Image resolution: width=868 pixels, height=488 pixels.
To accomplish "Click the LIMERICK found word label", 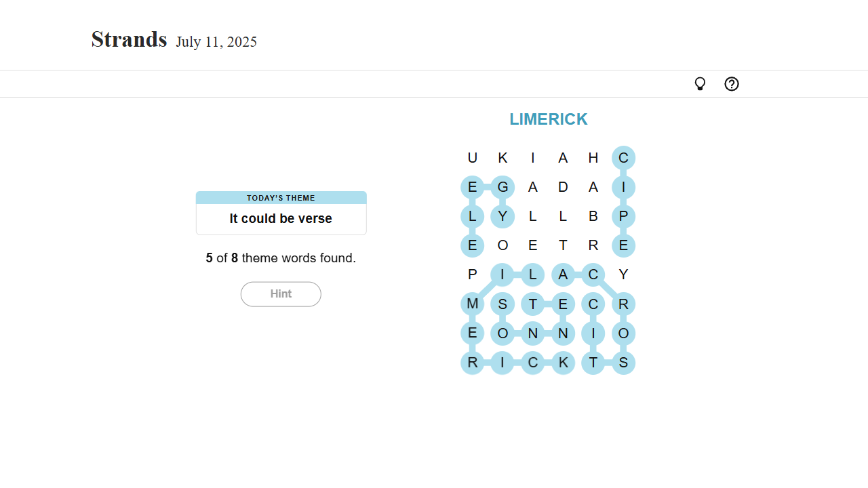I will pos(548,119).
